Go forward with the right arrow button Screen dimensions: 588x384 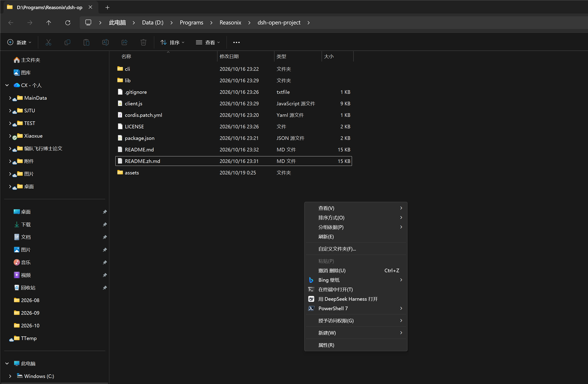pyautogui.click(x=30, y=23)
